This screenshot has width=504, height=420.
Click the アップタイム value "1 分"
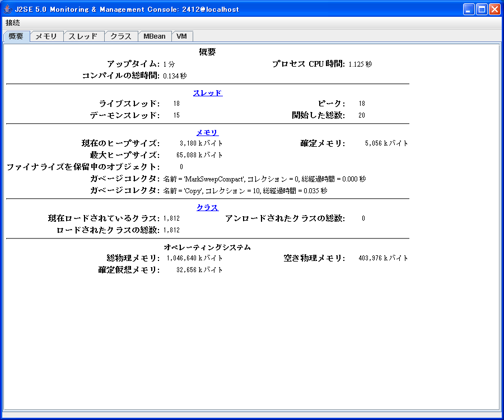[169, 64]
